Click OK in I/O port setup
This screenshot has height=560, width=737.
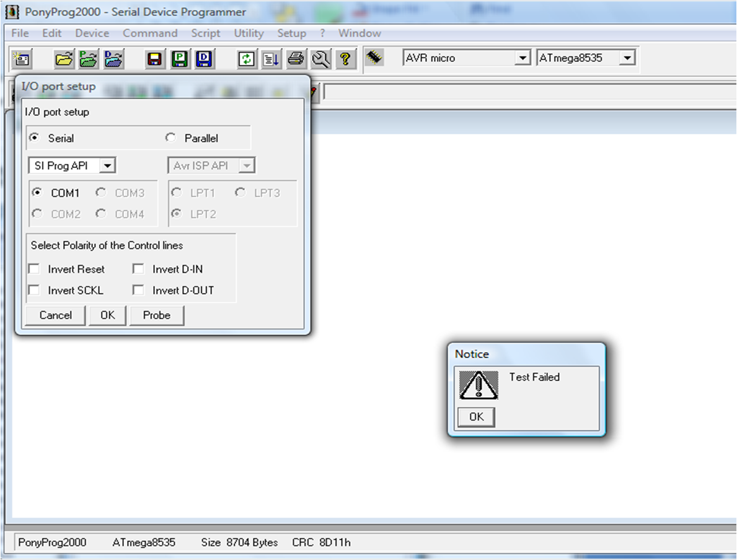(108, 315)
